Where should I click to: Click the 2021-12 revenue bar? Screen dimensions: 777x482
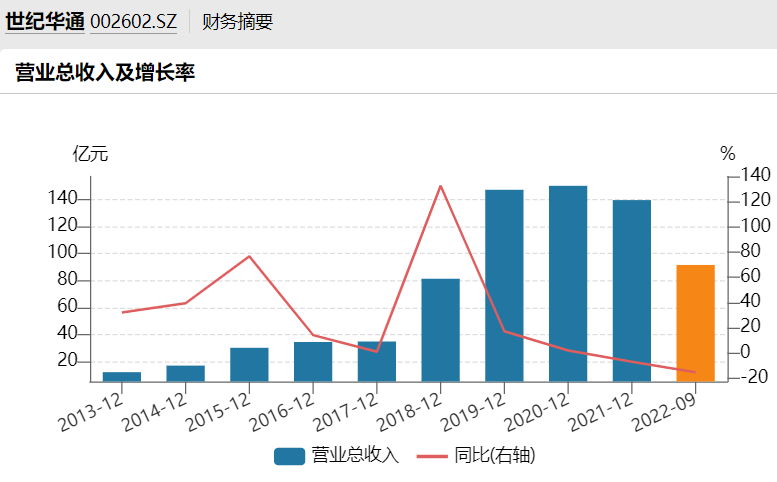pos(632,291)
